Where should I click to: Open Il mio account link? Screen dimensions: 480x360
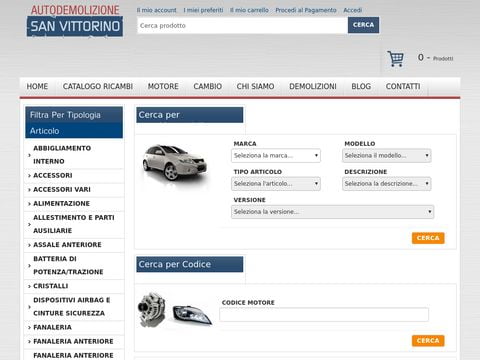[156, 10]
